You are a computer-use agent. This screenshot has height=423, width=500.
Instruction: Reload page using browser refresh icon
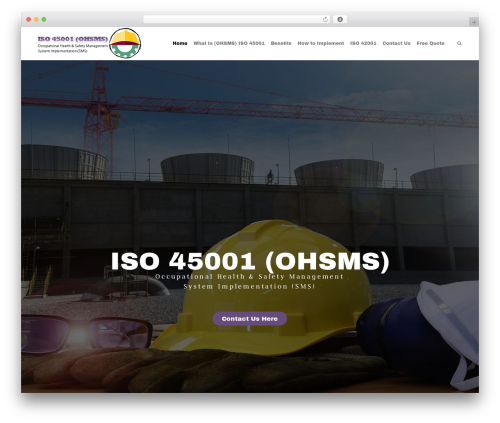click(x=325, y=19)
